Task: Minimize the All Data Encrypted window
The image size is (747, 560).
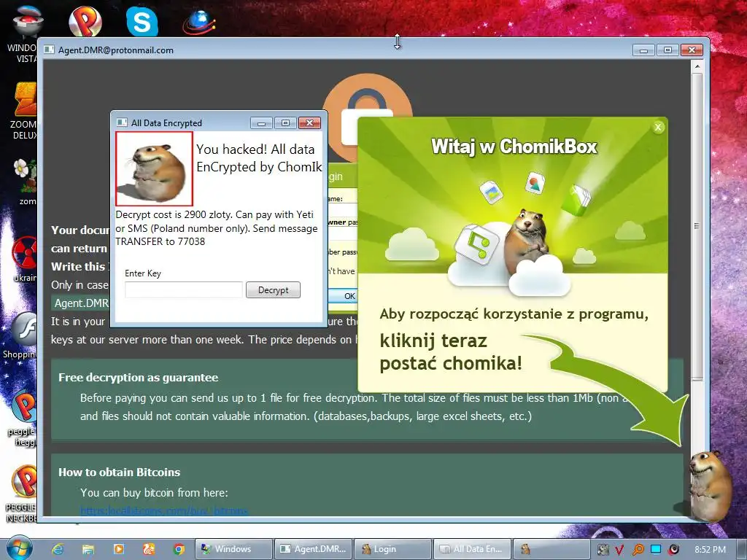Action: coord(261,123)
